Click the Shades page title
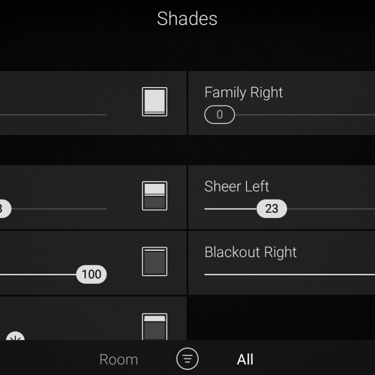Image resolution: width=375 pixels, height=375 pixels. (187, 19)
